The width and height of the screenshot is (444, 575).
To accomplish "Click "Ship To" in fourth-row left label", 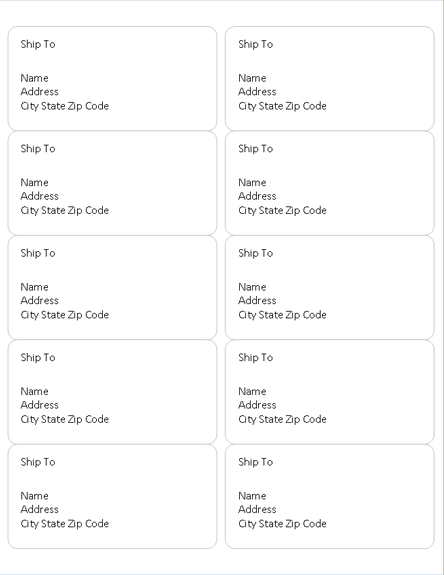I will pos(38,358).
